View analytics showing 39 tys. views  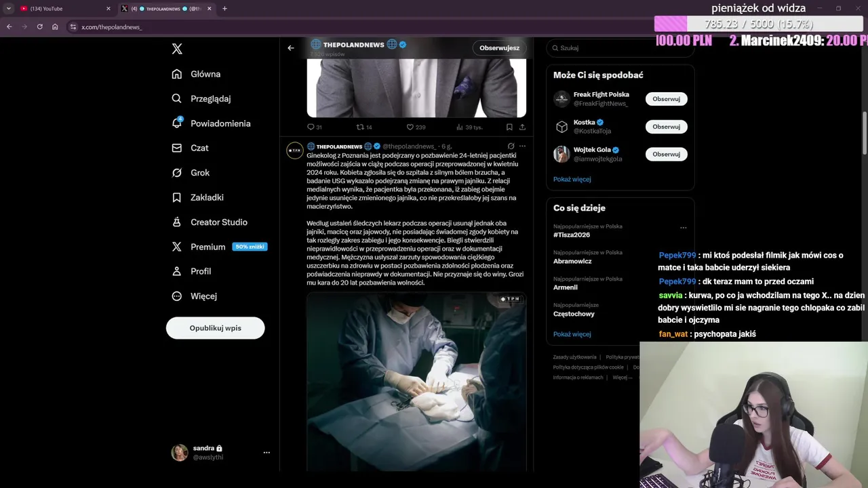coord(469,127)
